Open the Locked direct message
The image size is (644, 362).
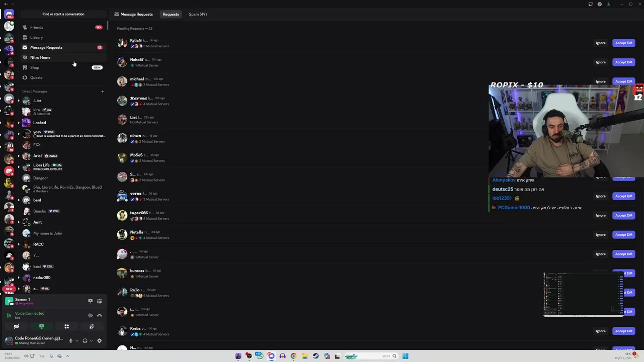click(63, 123)
